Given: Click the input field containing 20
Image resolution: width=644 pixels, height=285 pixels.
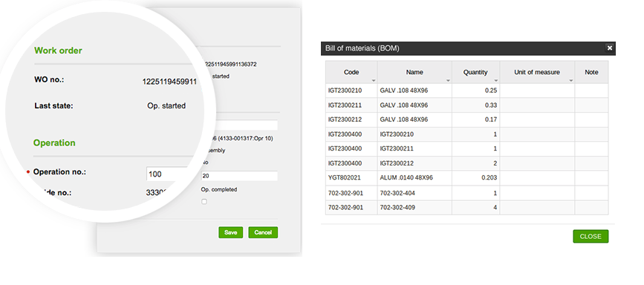Looking at the screenshot, I should 239,176.
